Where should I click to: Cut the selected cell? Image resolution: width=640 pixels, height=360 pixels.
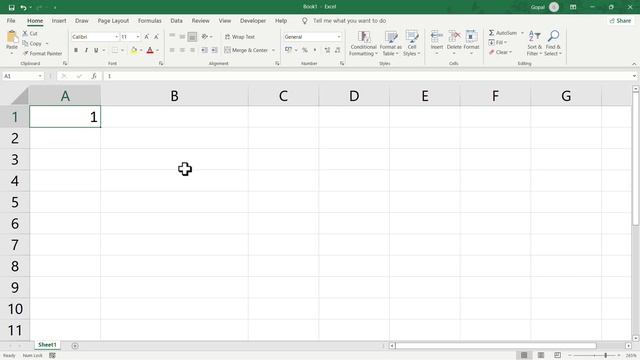coord(30,33)
